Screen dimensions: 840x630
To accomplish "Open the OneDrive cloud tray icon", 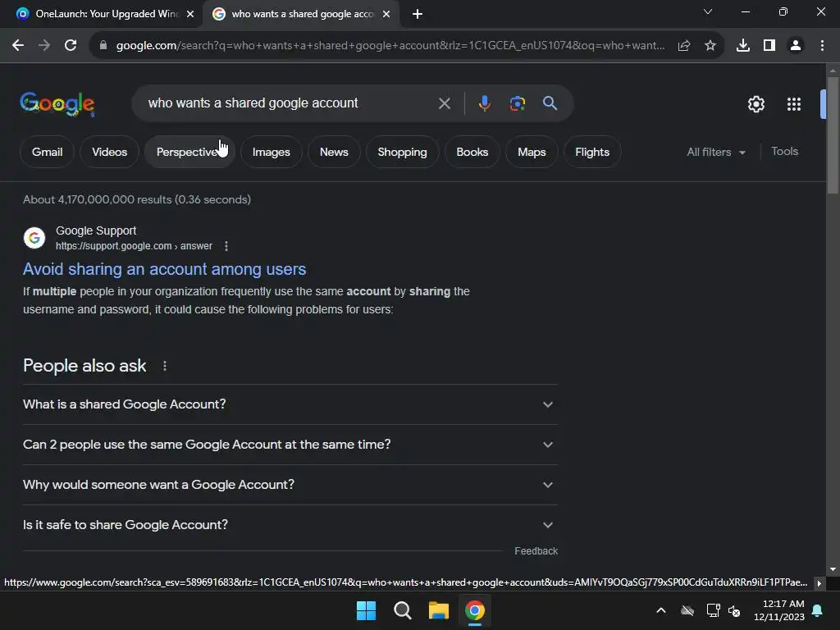I will (687, 610).
